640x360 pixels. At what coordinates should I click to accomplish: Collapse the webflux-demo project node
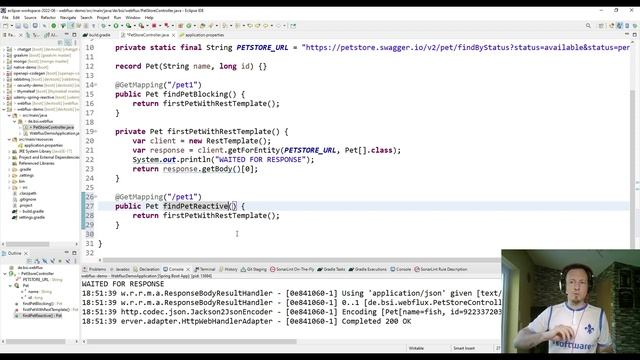4,109
